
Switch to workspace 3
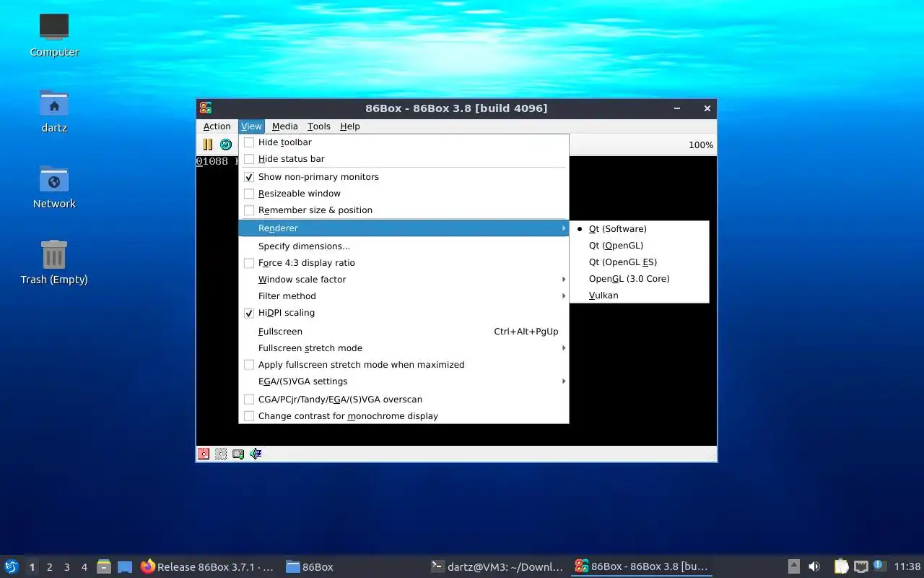coord(66,567)
